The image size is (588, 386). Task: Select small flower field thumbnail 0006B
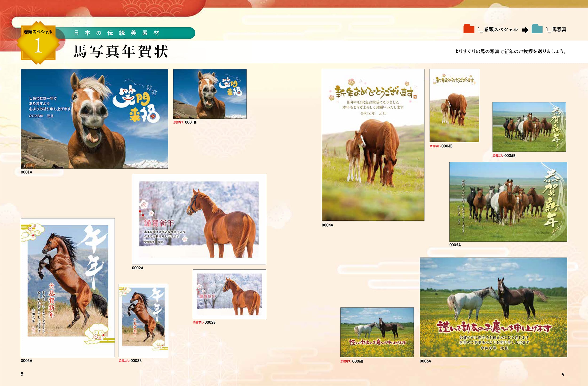pyautogui.click(x=377, y=332)
